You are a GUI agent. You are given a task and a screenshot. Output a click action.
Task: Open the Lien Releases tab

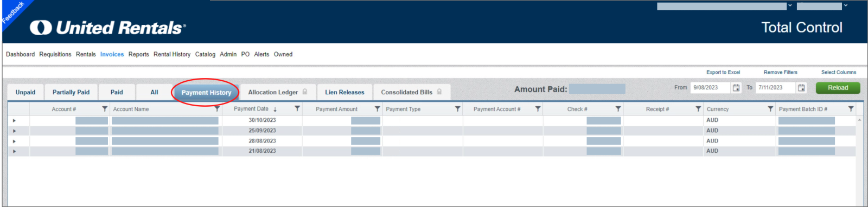click(x=344, y=92)
